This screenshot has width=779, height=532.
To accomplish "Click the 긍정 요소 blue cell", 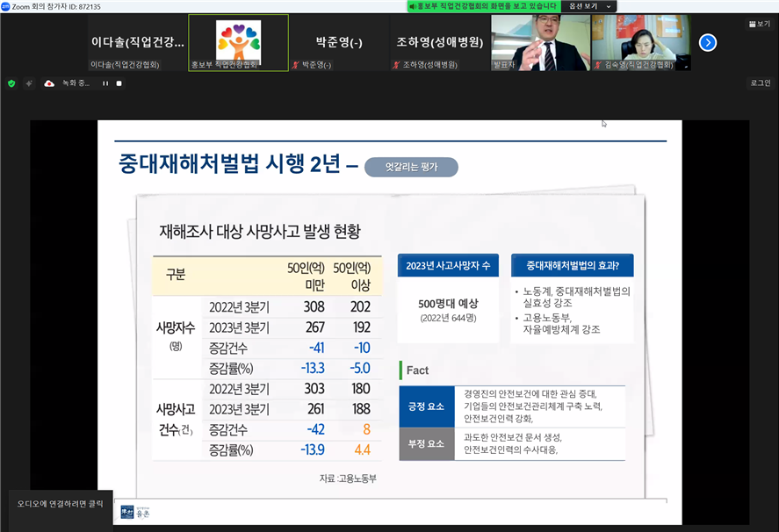I will [427, 406].
